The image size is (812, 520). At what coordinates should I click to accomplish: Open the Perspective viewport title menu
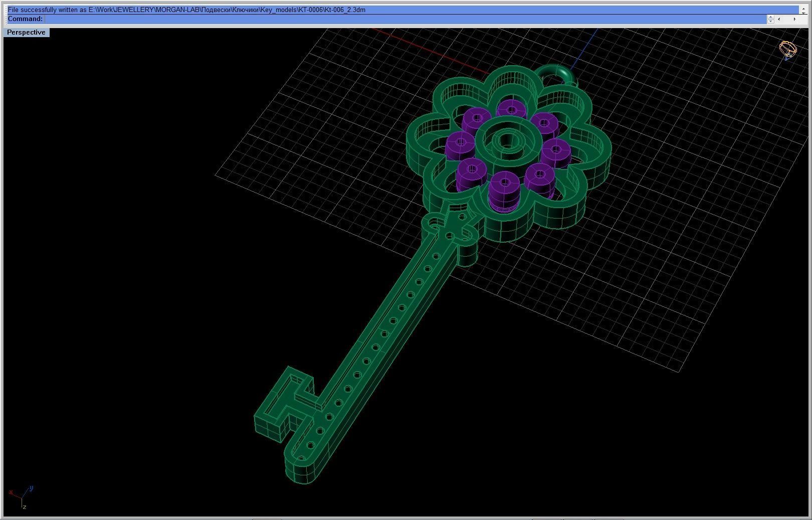pos(26,32)
